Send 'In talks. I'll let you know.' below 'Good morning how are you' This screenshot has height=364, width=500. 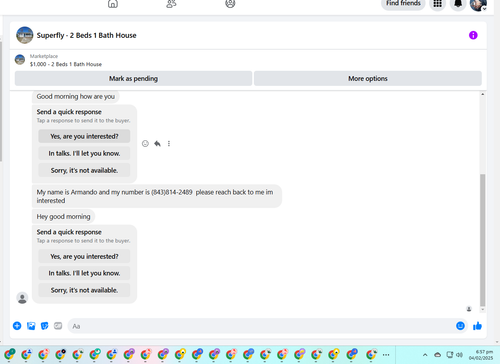click(x=84, y=153)
